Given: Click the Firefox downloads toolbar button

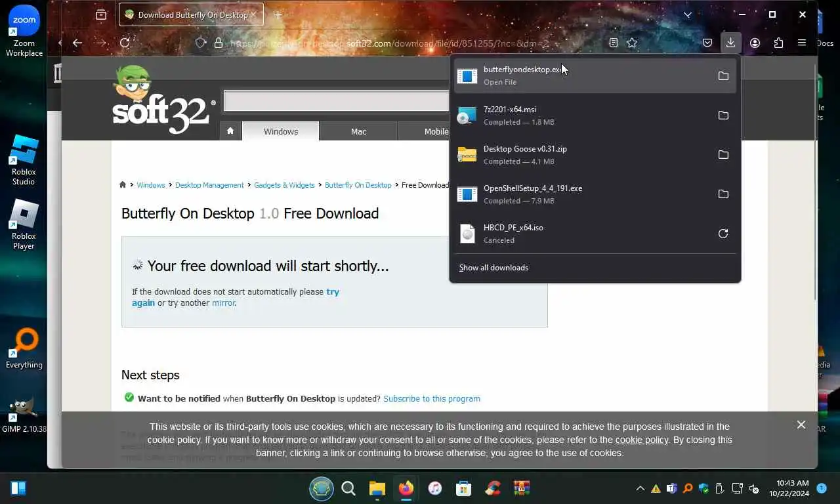Looking at the screenshot, I should point(730,43).
